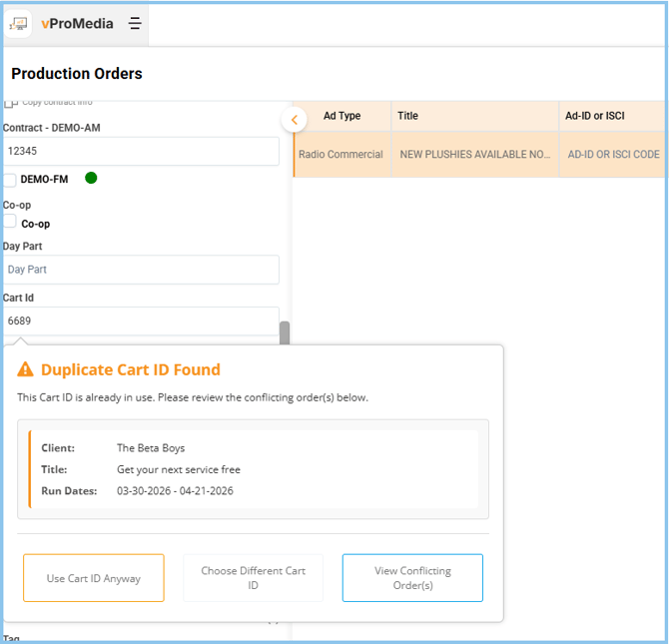Focus the Contract DEMO-AM field containing 12345

141,151
